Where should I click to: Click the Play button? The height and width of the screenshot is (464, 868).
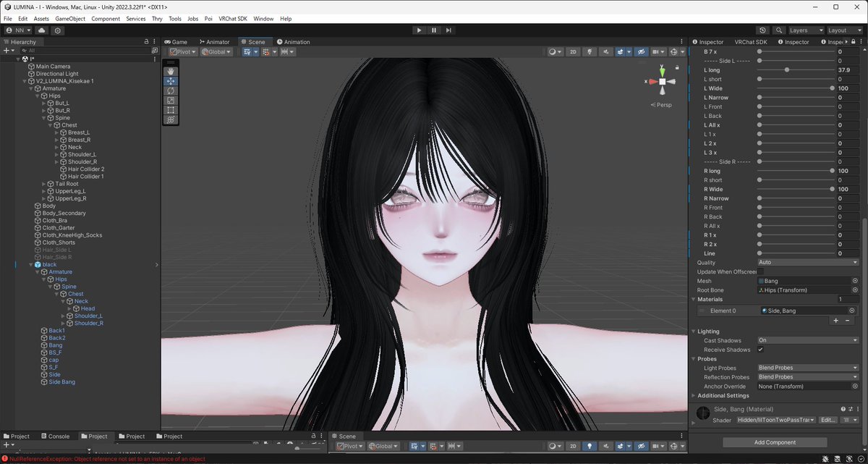[419, 30]
